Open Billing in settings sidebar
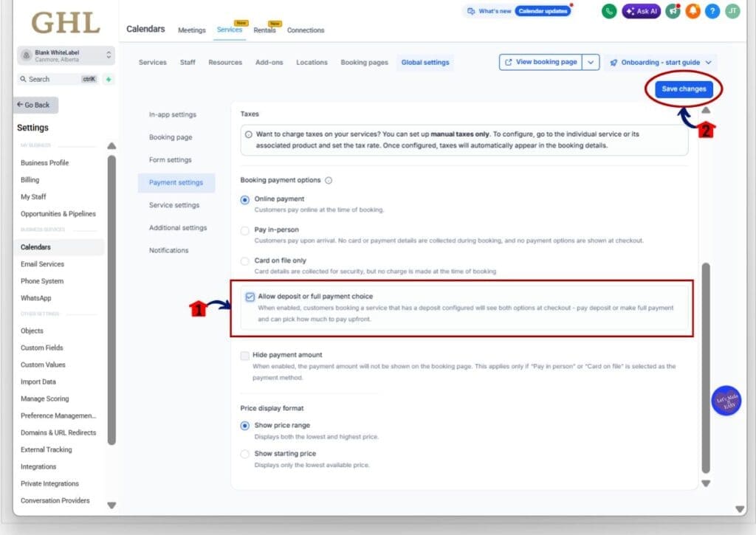 30,180
